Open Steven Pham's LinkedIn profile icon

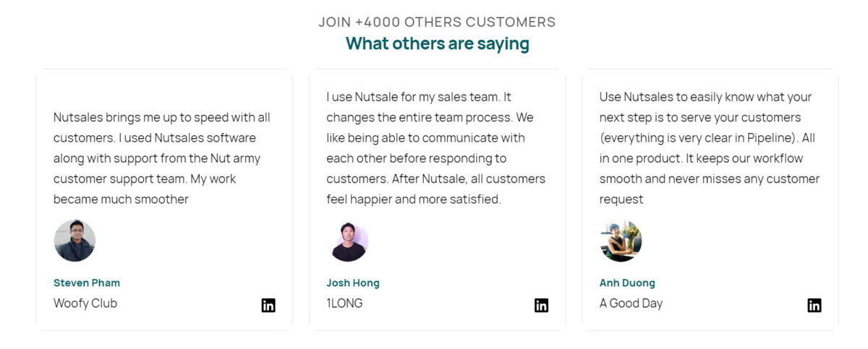[x=268, y=306]
